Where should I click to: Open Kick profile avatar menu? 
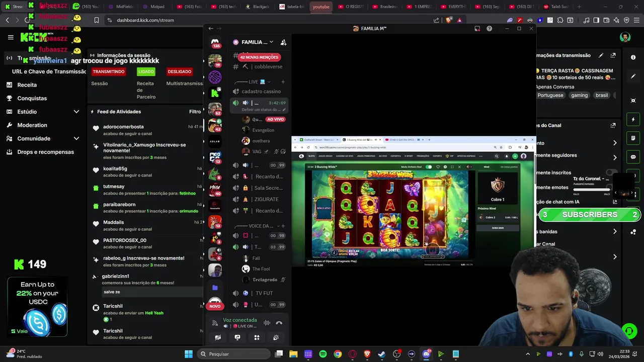coord(625,37)
